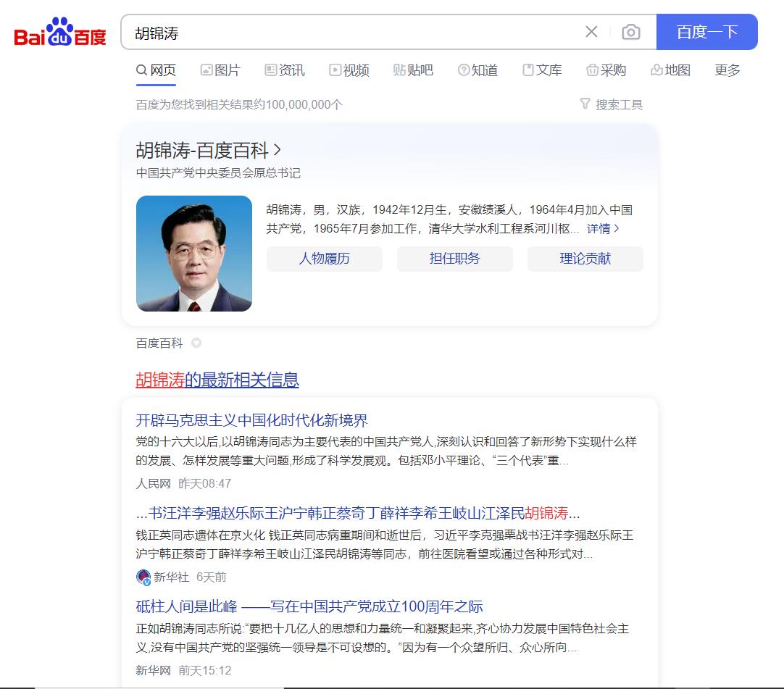Click the 人民网 source label
Viewport: 784px width, 689px height.
point(154,483)
